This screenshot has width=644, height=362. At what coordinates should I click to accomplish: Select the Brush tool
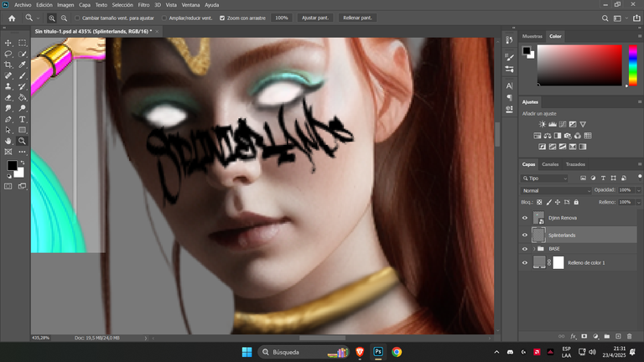point(22,75)
